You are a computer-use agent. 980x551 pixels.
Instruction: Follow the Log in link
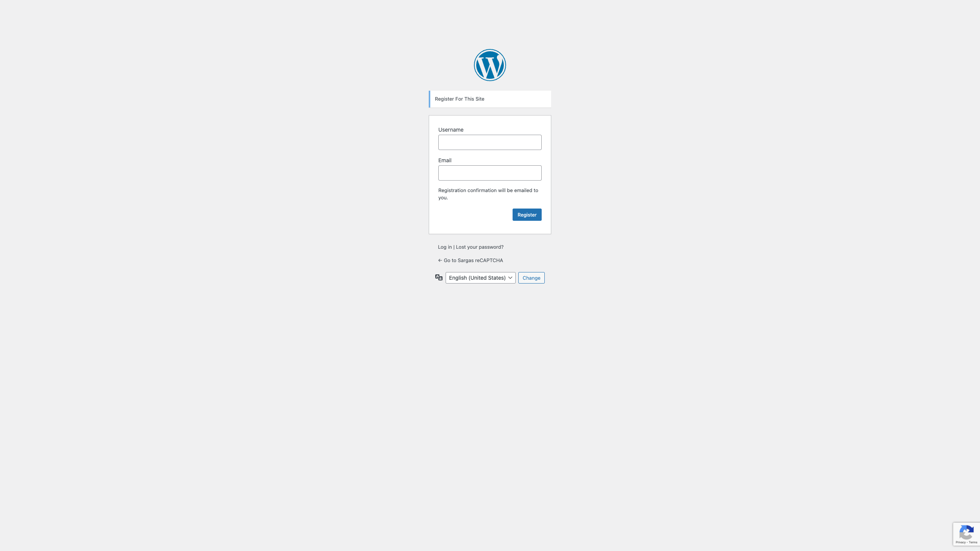[x=445, y=247]
